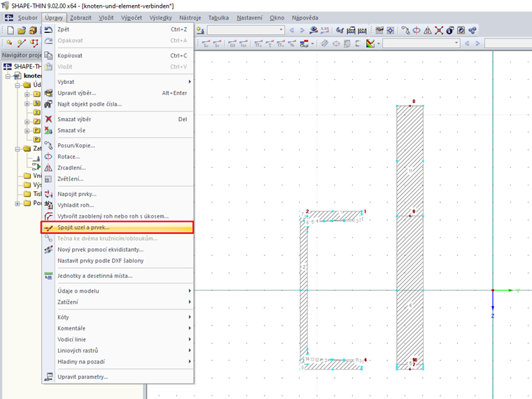Choose Vytvořit zaoblený roh nebo roh s úkosem
The height and width of the screenshot is (399, 532).
[117, 216]
